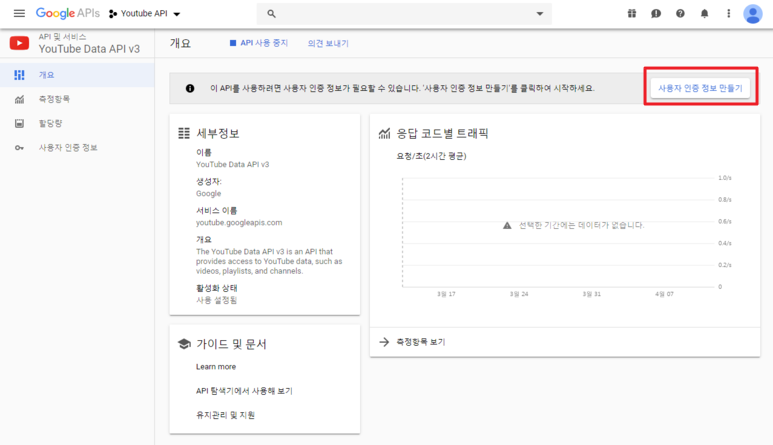
Task: Open the notifications bell
Action: pos(704,14)
